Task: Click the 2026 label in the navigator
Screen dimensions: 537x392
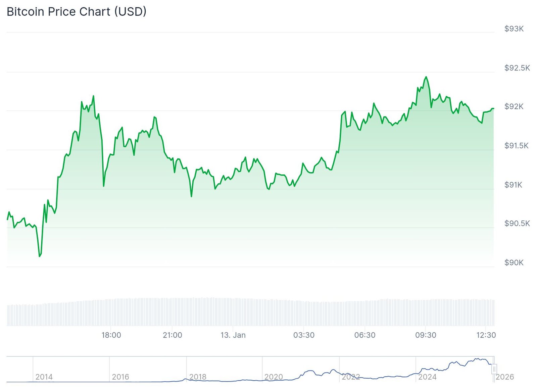Action: point(504,377)
